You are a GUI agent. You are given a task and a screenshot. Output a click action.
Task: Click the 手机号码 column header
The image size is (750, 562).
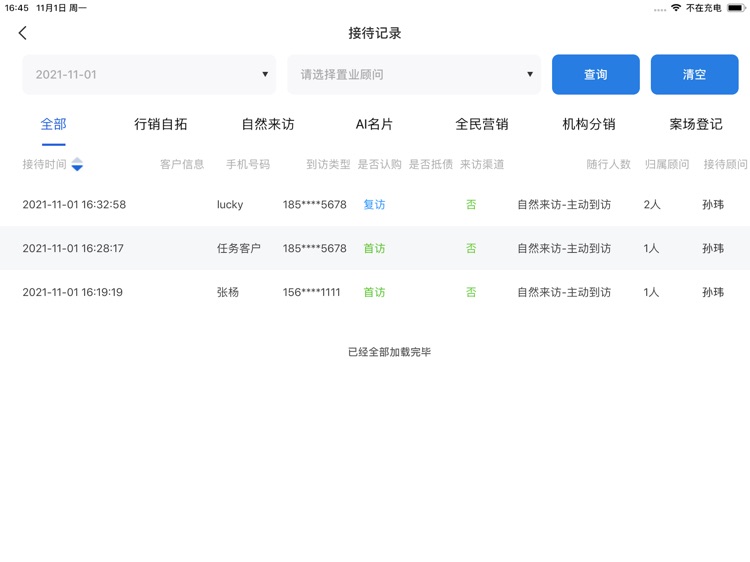coord(248,165)
